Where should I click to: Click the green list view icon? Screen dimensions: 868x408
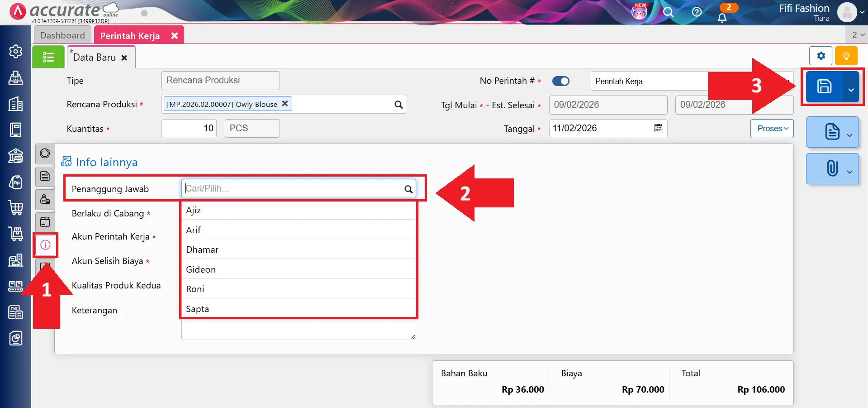48,58
